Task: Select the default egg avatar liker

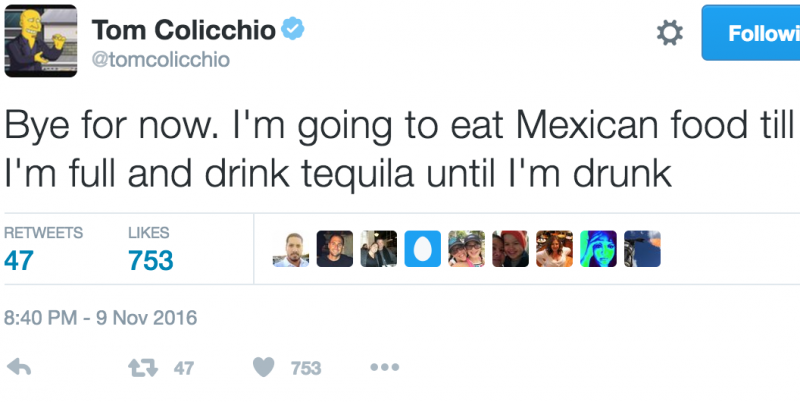Action: click(x=422, y=249)
